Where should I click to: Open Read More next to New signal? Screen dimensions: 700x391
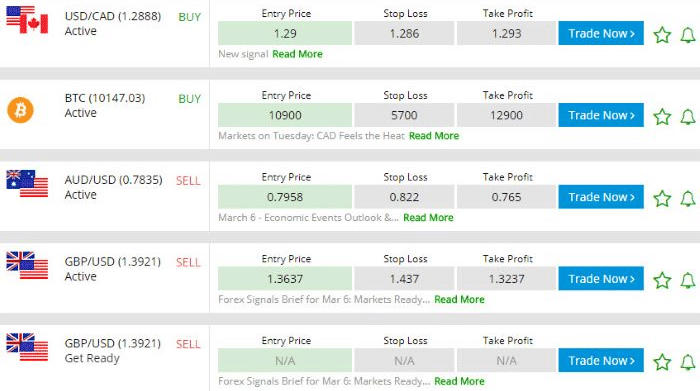tap(297, 54)
